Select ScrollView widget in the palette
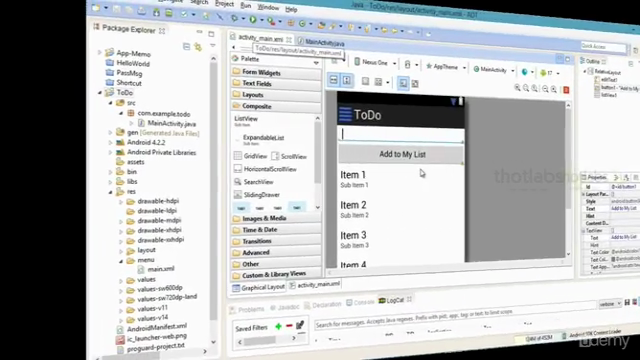 pos(289,156)
